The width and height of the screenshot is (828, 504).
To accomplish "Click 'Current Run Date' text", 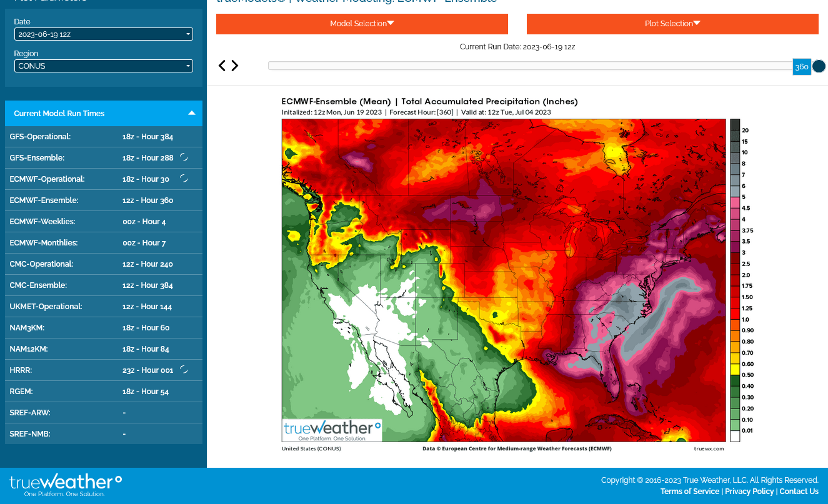I will tap(517, 47).
